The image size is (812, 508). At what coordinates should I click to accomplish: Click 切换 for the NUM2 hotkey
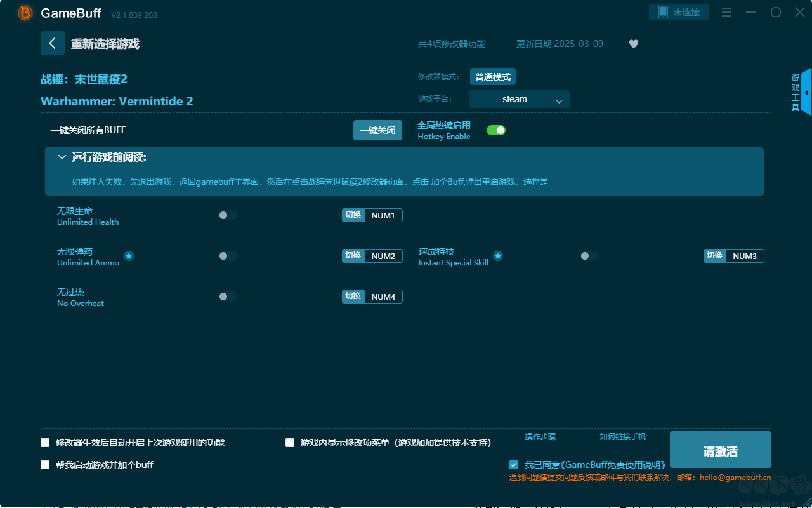click(x=353, y=256)
